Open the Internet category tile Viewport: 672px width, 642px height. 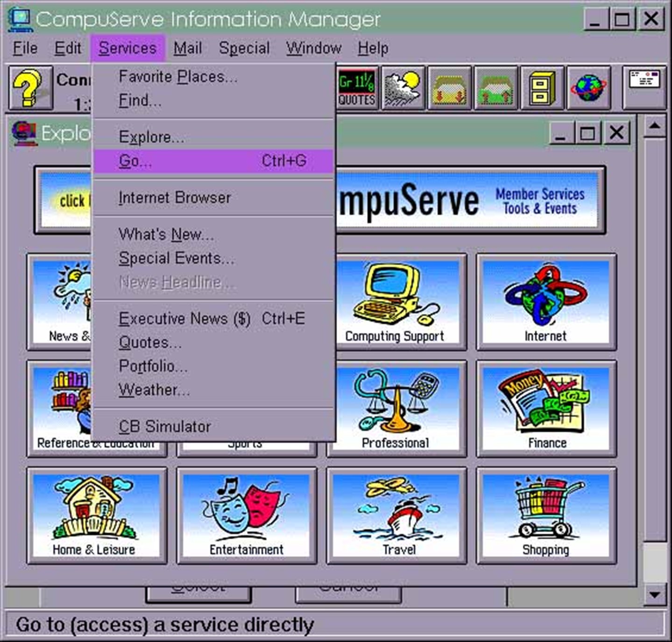[545, 301]
